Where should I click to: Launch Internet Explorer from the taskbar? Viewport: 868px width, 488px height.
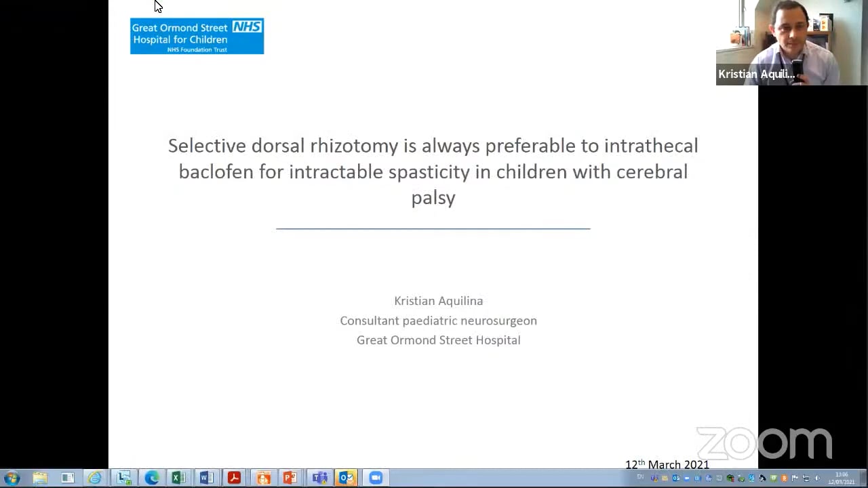click(95, 478)
